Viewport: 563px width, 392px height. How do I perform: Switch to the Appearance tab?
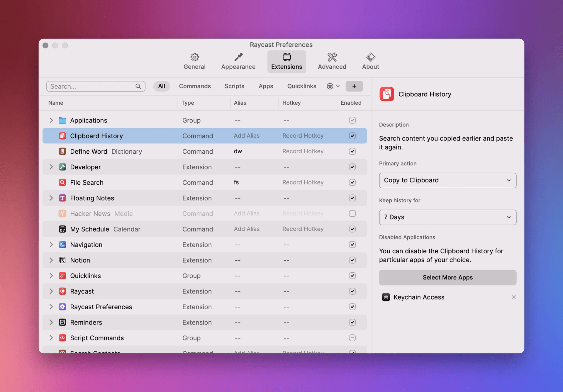pos(238,61)
